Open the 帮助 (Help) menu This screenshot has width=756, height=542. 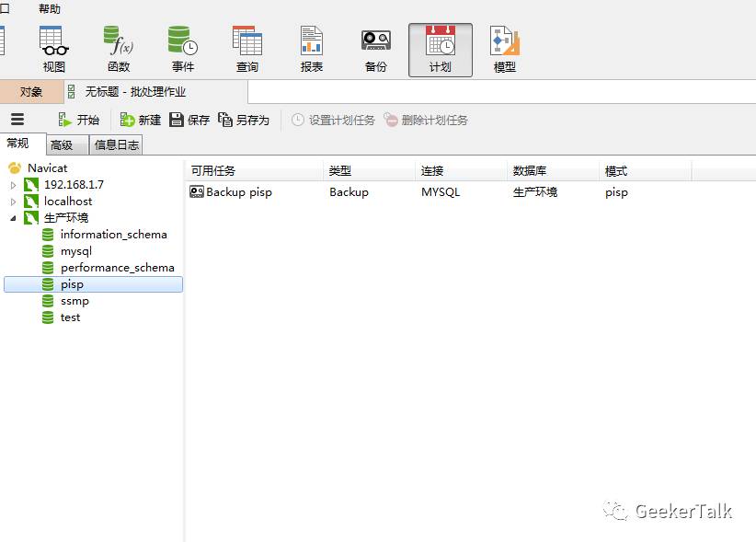50,8
